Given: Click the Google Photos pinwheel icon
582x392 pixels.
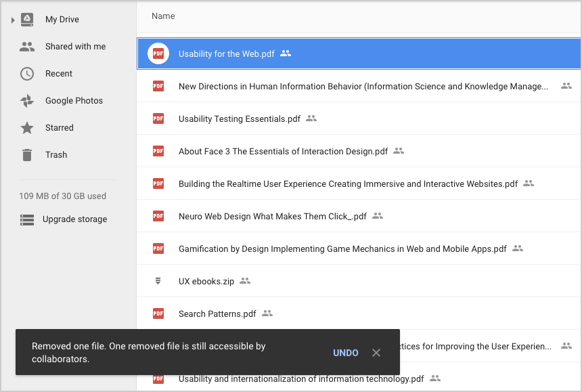Looking at the screenshot, I should click(x=27, y=101).
